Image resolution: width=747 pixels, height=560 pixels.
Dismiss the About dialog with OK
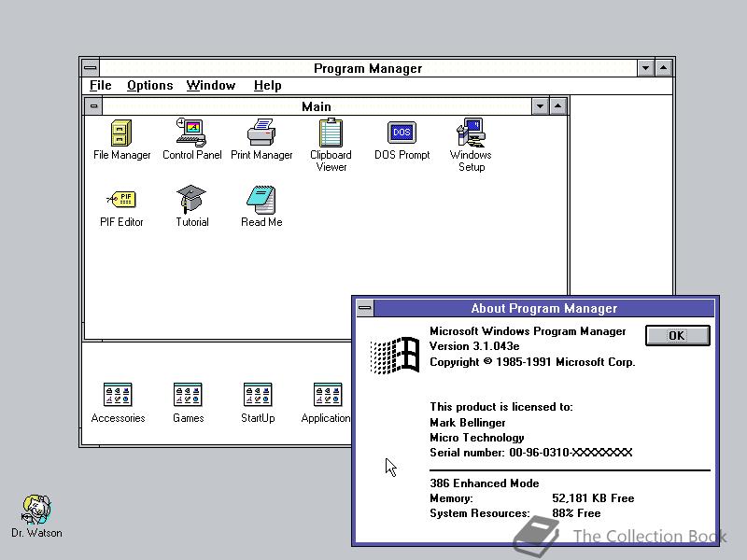(x=678, y=335)
